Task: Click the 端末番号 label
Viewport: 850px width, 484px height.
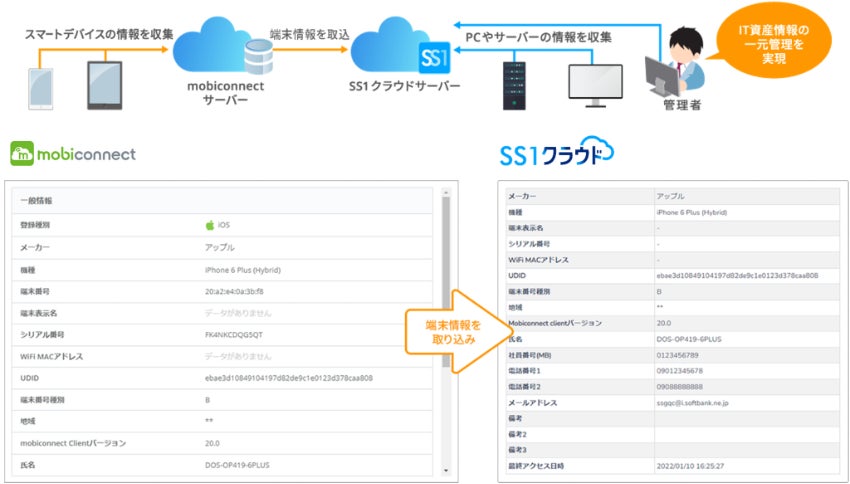Action: pyautogui.click(x=35, y=292)
